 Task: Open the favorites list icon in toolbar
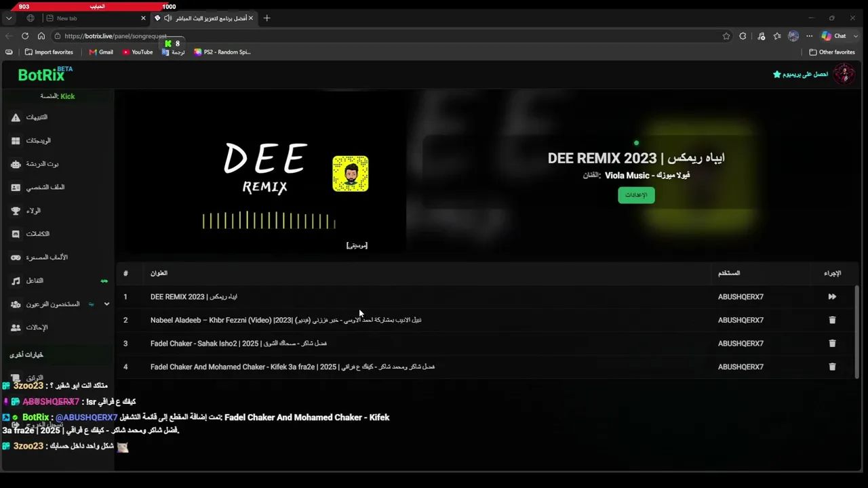777,36
